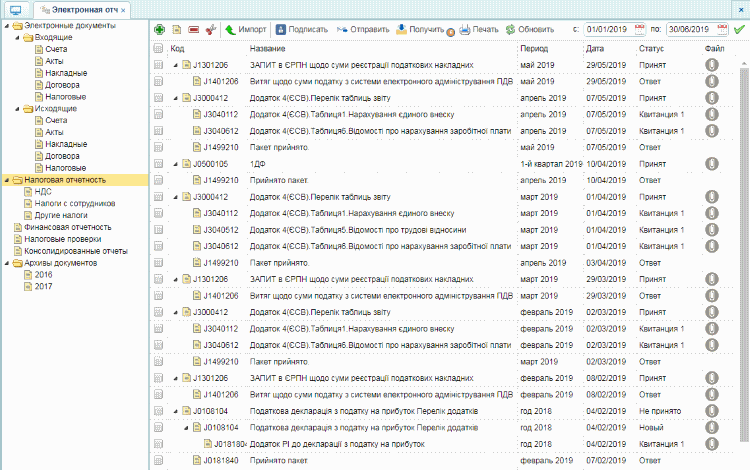Select the Электронная отч tab
Viewport: 750px width, 470px height.
80,10
